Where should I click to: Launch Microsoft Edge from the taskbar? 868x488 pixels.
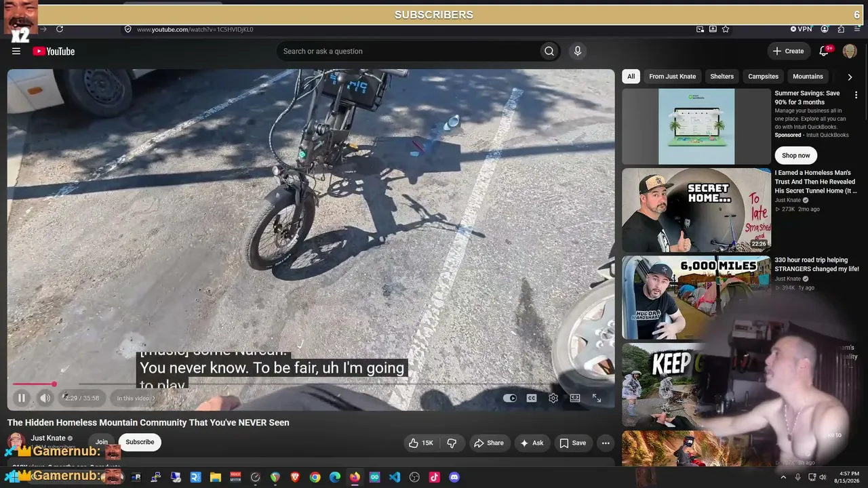pos(335,477)
